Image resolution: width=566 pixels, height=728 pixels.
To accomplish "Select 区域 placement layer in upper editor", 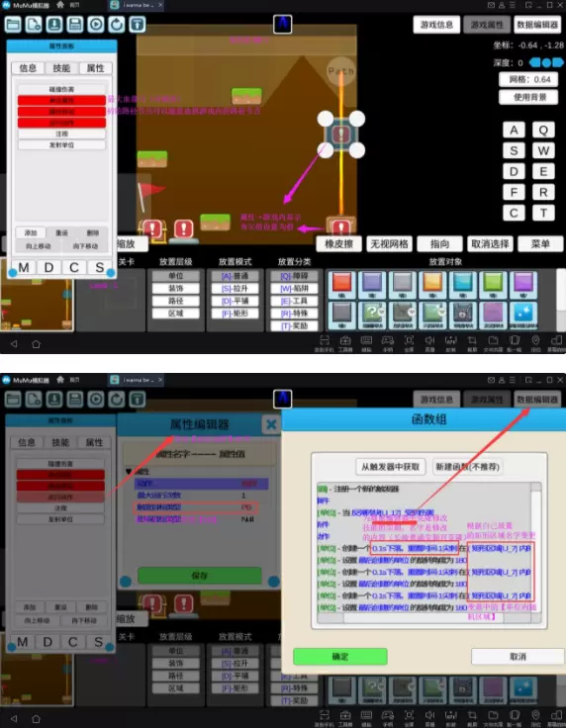I will 175,313.
